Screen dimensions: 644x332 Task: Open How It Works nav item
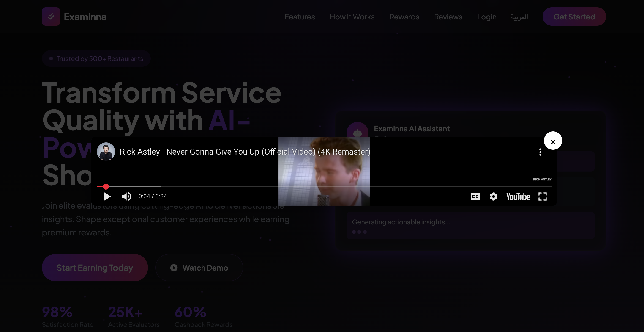pos(352,17)
